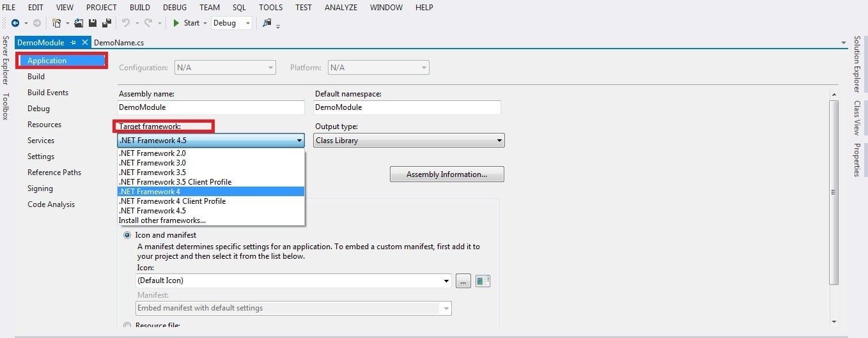The height and width of the screenshot is (338, 868).
Task: Click the browse (...) button for Icon
Action: pyautogui.click(x=463, y=280)
